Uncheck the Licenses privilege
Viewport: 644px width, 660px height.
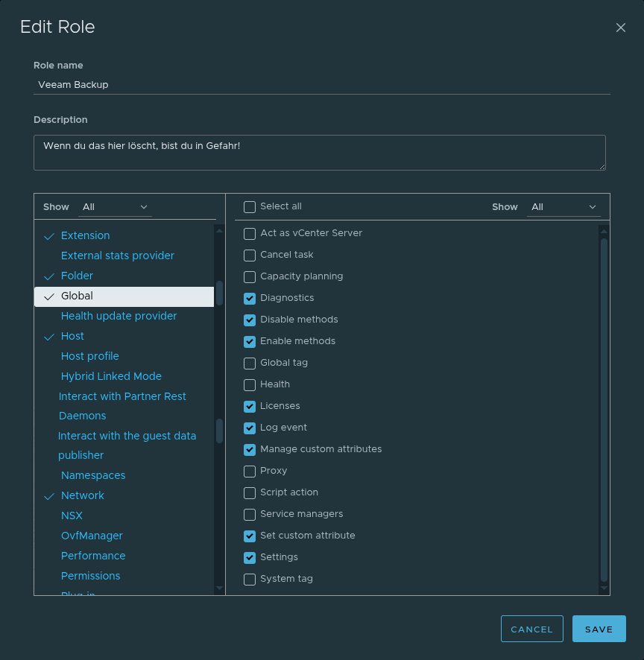click(x=250, y=407)
